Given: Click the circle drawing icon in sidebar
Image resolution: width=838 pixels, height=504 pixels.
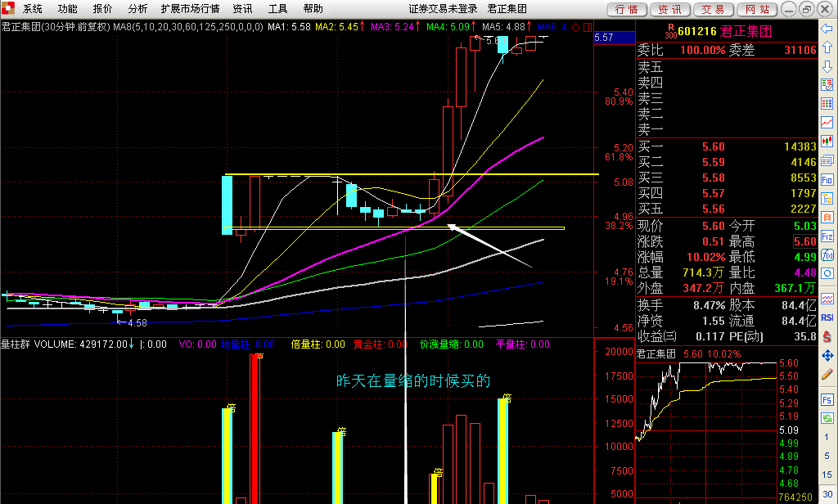Looking at the screenshot, I should 827,273.
